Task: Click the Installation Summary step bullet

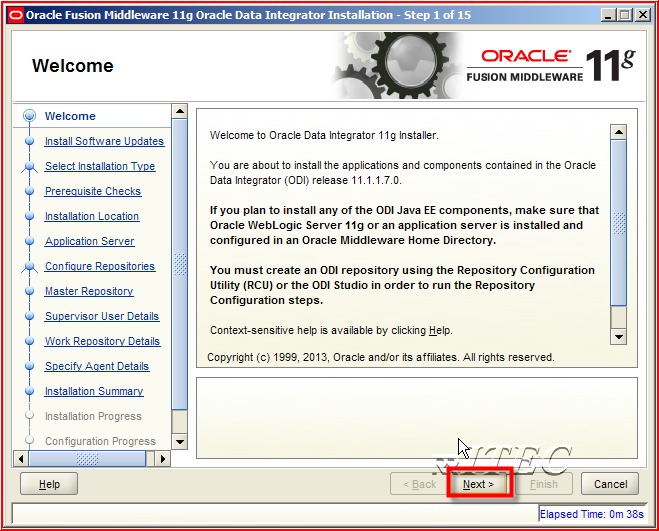Action: 29,391
